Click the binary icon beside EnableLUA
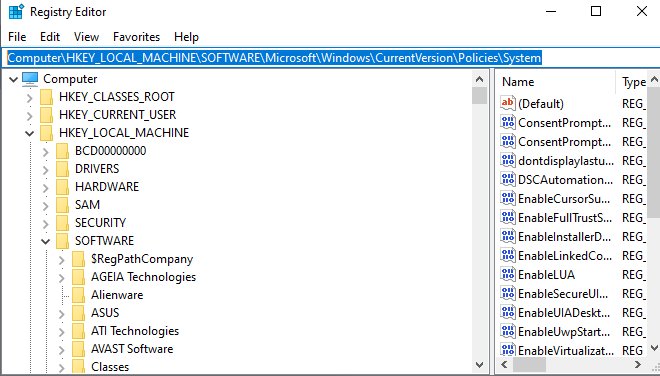 pos(508,275)
